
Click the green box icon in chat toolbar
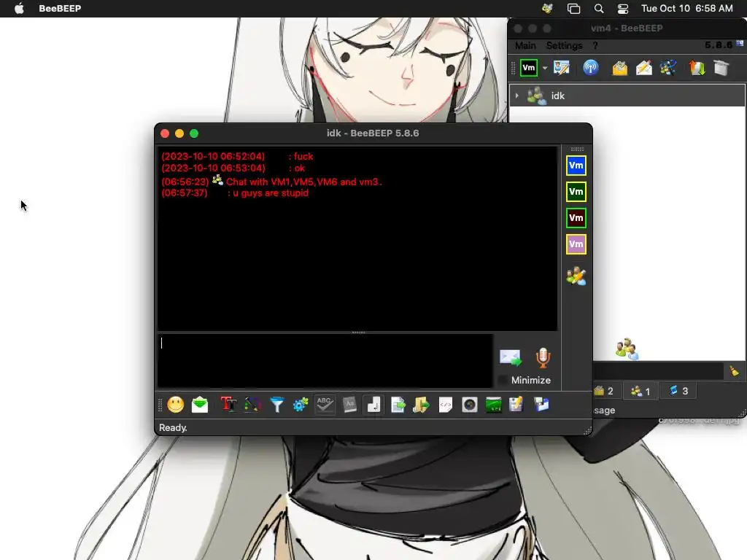coord(494,405)
